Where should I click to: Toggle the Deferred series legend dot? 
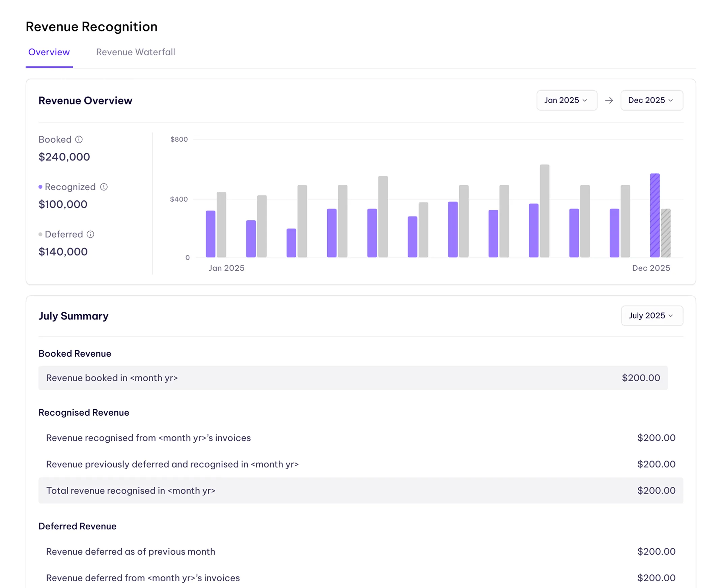point(40,234)
